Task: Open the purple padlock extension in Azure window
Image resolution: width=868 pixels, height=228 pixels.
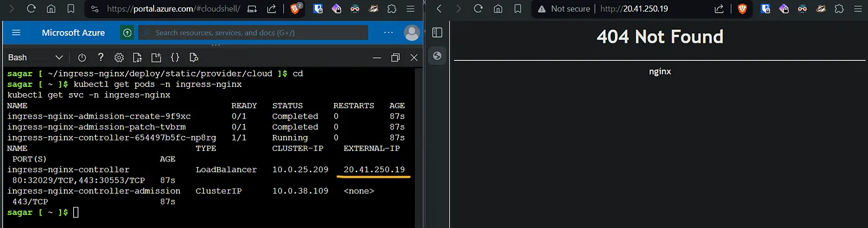Action: coord(336,9)
